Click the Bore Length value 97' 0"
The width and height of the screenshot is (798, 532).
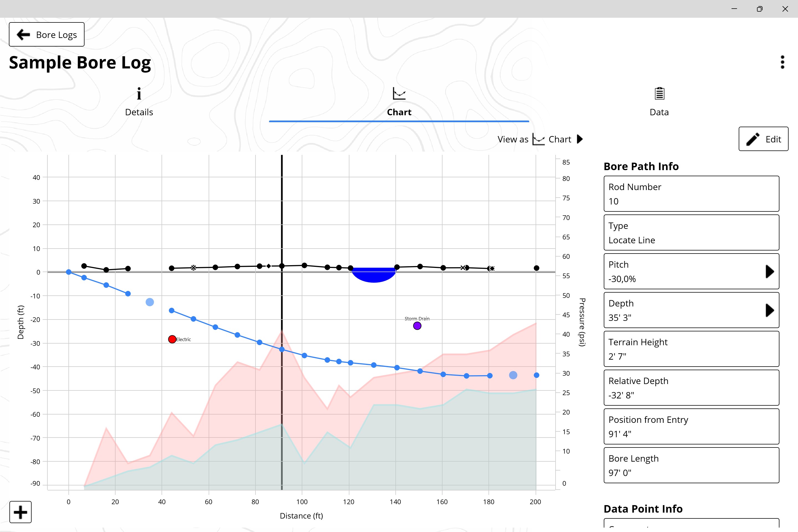click(620, 473)
